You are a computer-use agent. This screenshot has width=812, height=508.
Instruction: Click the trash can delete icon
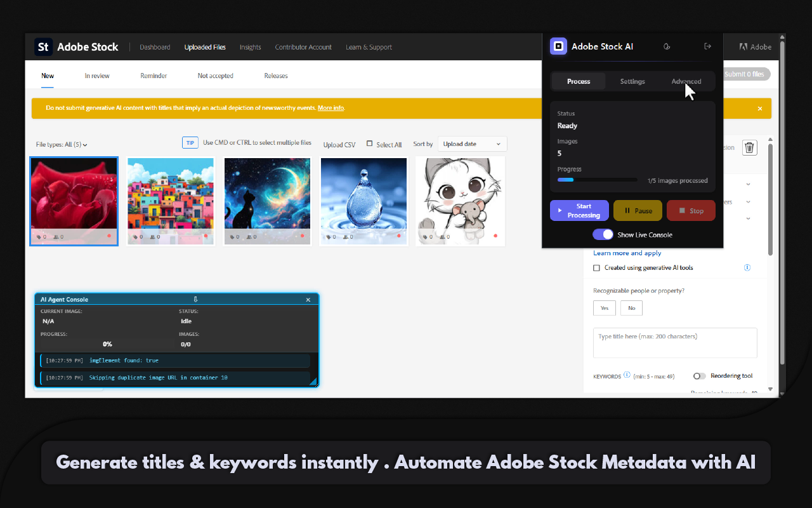(x=750, y=147)
